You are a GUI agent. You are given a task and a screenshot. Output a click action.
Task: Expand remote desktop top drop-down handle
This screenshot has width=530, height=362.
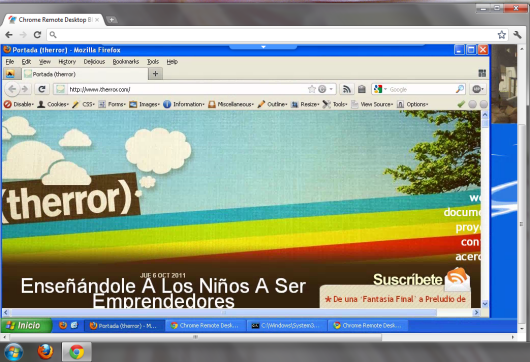[x=263, y=47]
